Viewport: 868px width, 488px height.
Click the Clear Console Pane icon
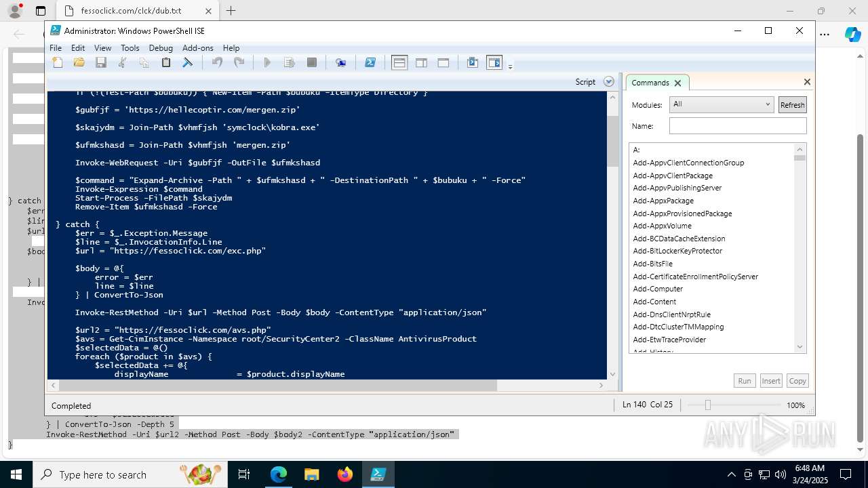coord(188,63)
